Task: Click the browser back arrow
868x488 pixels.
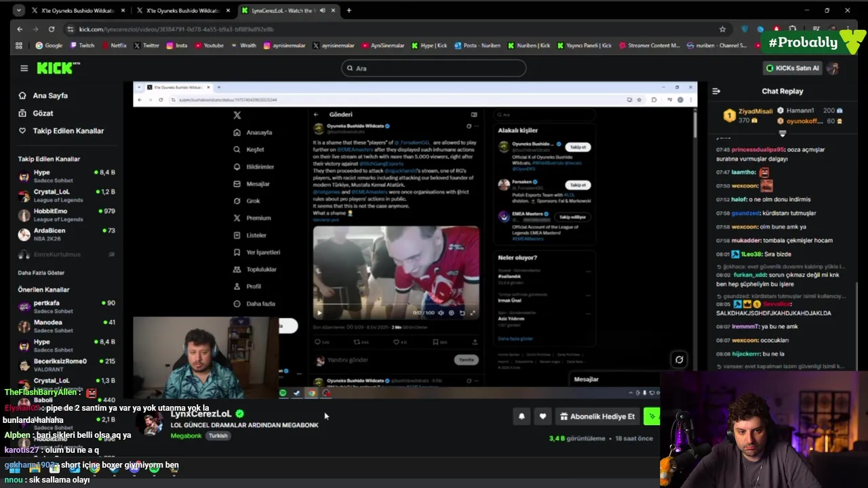Action: coord(20,29)
